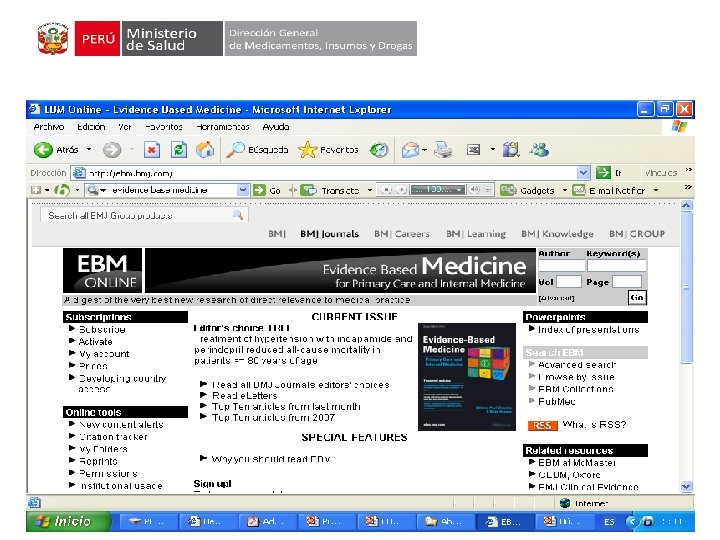Open BMJ Knowledge navigation link
The width and height of the screenshot is (720, 540).
(x=557, y=234)
